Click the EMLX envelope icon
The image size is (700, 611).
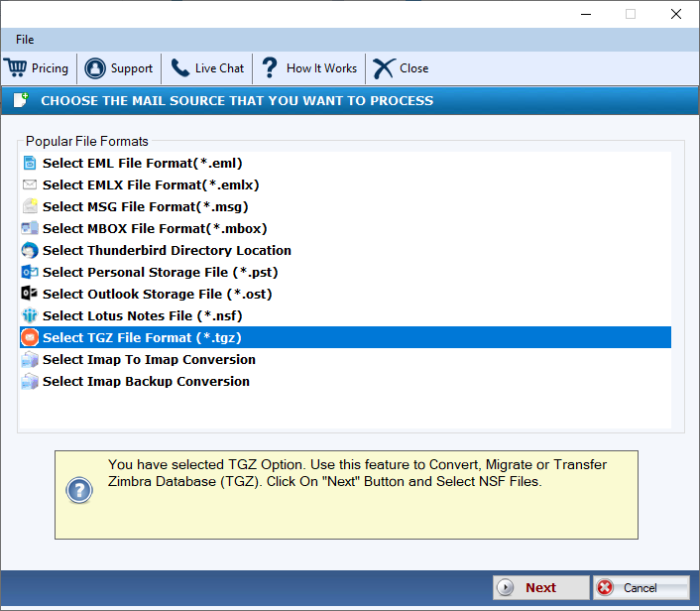pyautogui.click(x=30, y=184)
